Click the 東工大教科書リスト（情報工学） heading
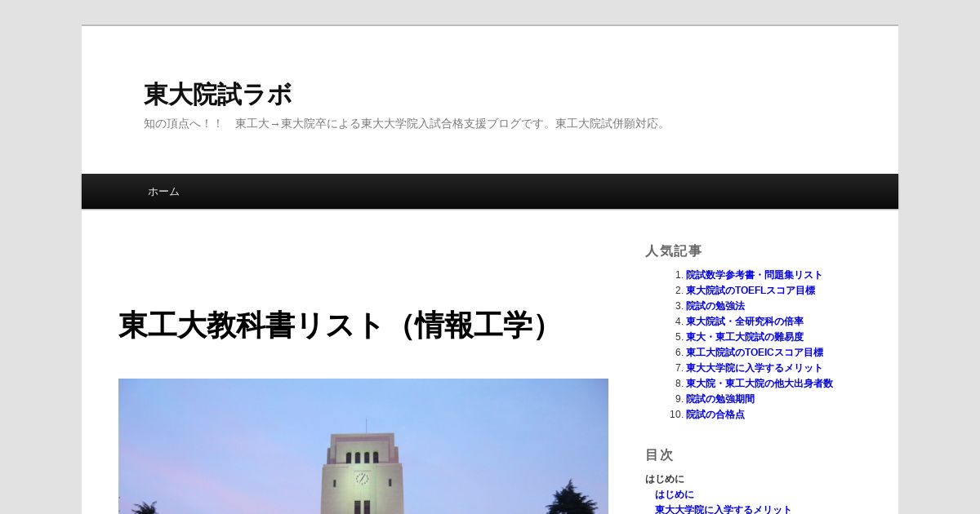The width and height of the screenshot is (980, 514). (340, 325)
